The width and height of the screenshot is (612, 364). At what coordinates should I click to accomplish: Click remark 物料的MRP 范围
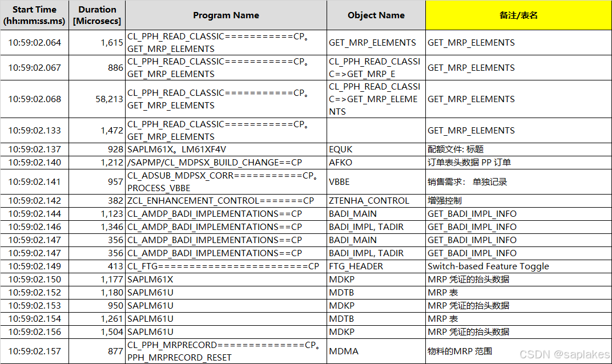460,351
